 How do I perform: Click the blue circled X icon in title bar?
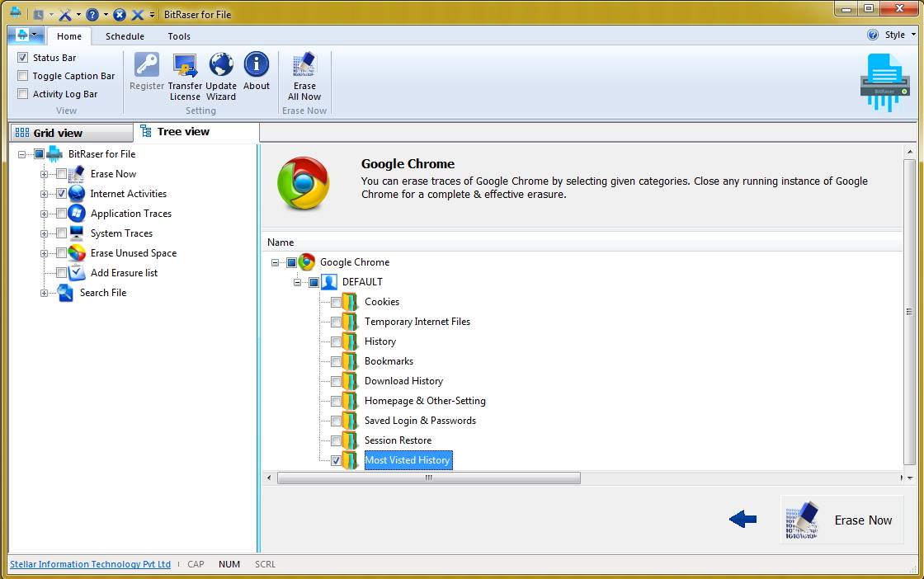coord(119,14)
